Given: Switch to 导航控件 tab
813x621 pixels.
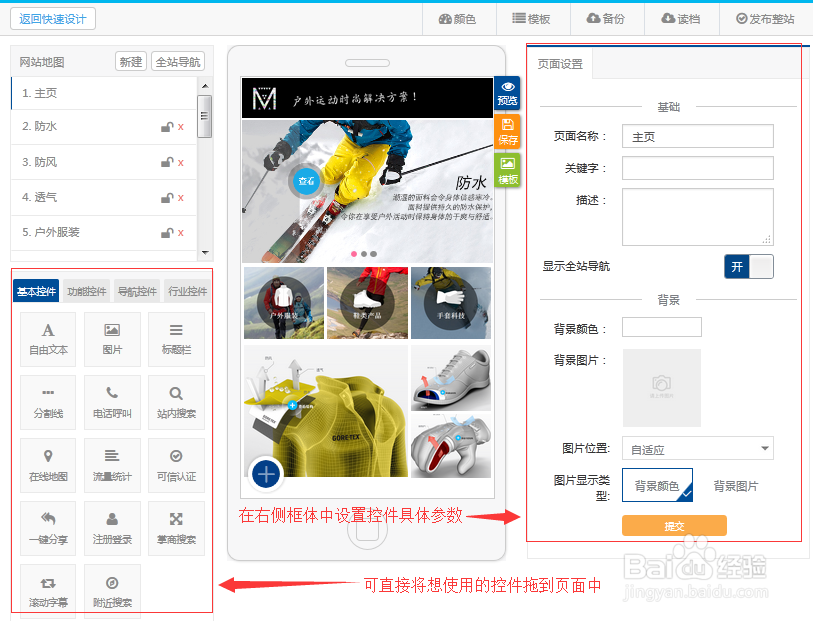Looking at the screenshot, I should pos(137,291).
